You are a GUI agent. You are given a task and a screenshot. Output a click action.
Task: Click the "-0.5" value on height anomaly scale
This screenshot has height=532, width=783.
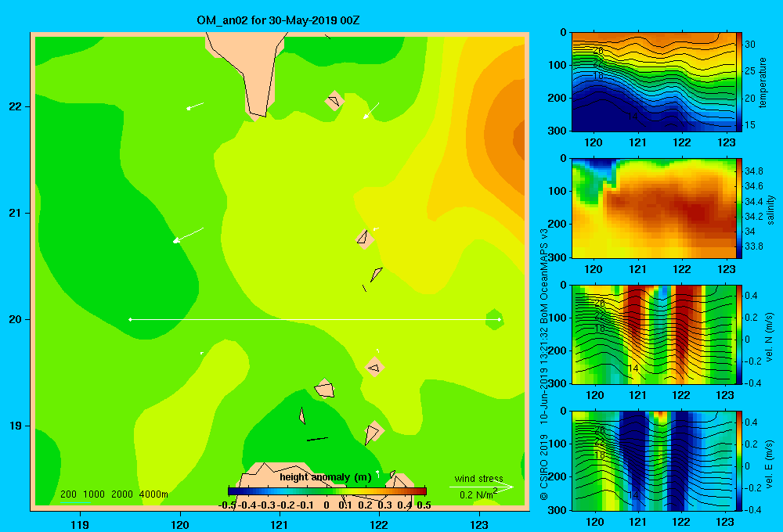[x=227, y=505]
